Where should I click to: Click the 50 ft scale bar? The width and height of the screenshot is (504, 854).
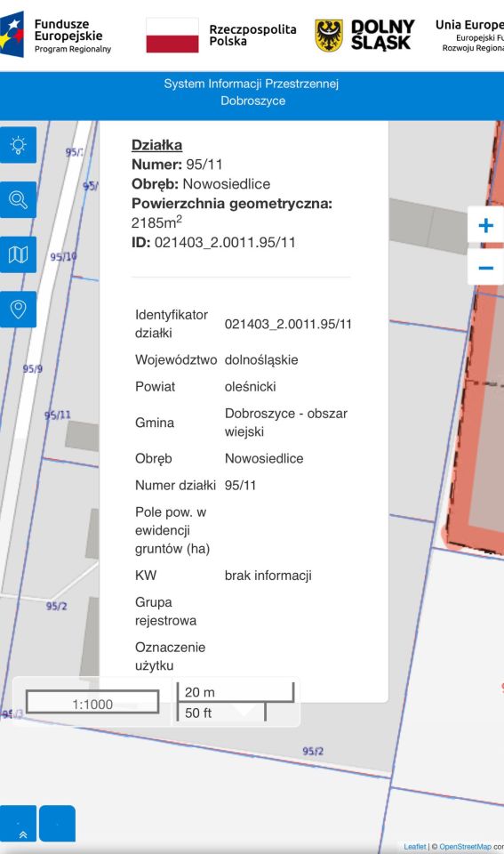pos(221,713)
